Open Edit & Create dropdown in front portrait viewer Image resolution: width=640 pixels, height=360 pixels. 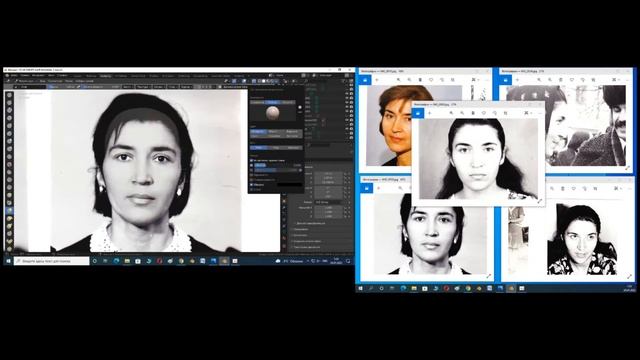point(528,113)
